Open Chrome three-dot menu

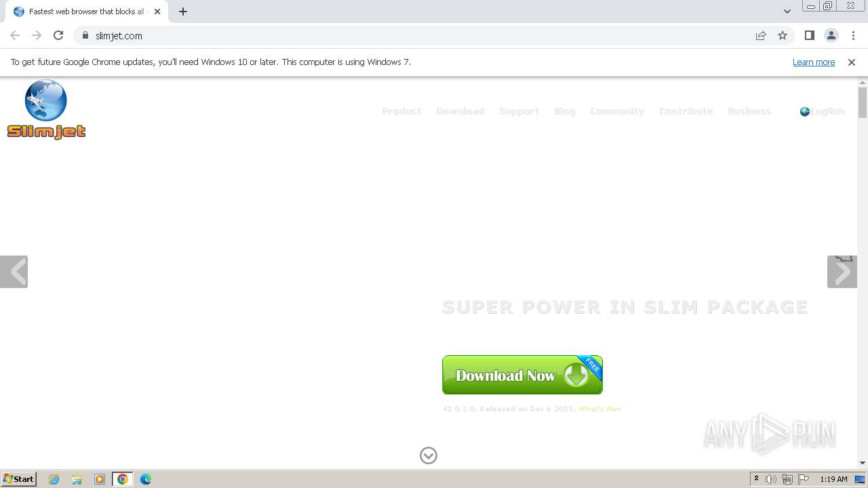853,35
